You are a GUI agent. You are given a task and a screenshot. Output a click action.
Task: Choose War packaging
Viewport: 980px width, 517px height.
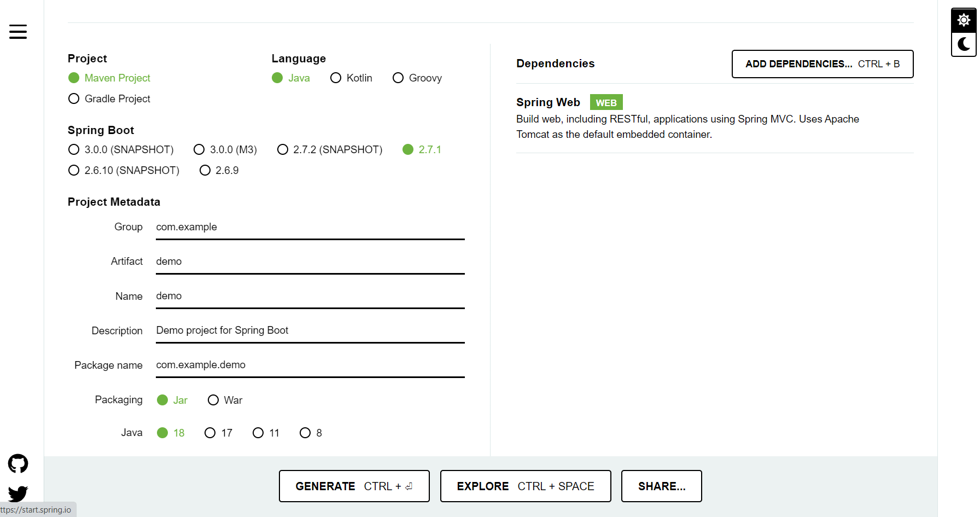point(225,400)
